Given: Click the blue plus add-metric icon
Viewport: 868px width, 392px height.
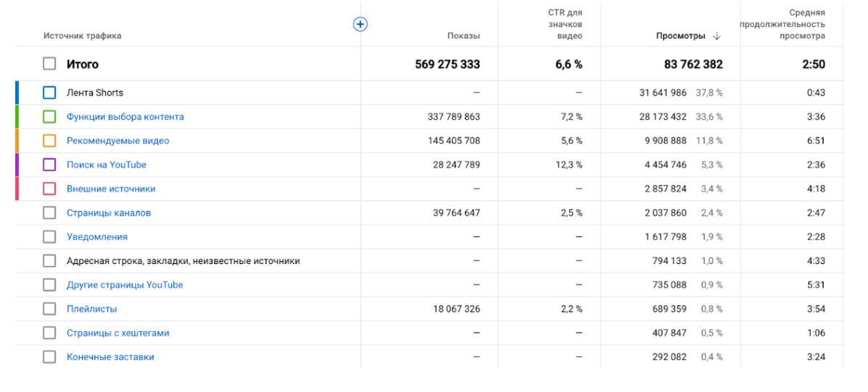Looking at the screenshot, I should click(x=360, y=24).
